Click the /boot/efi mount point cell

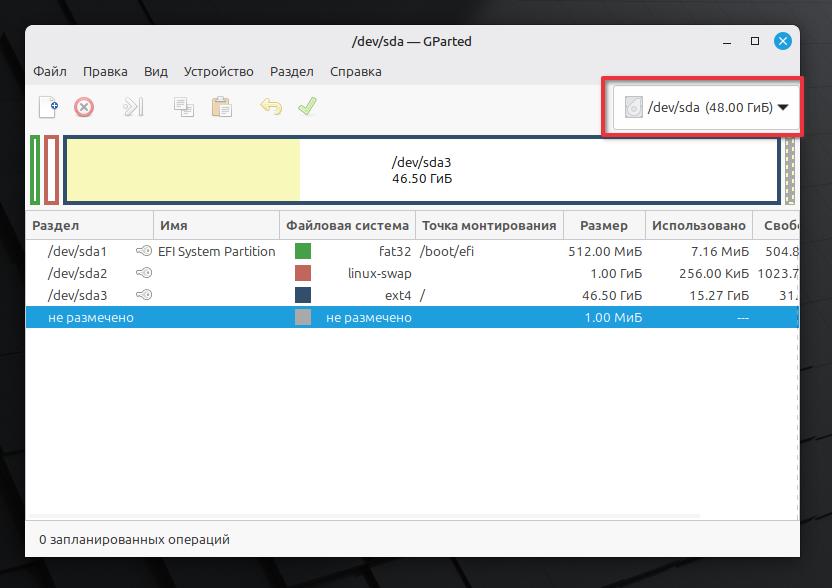pyautogui.click(x=447, y=252)
